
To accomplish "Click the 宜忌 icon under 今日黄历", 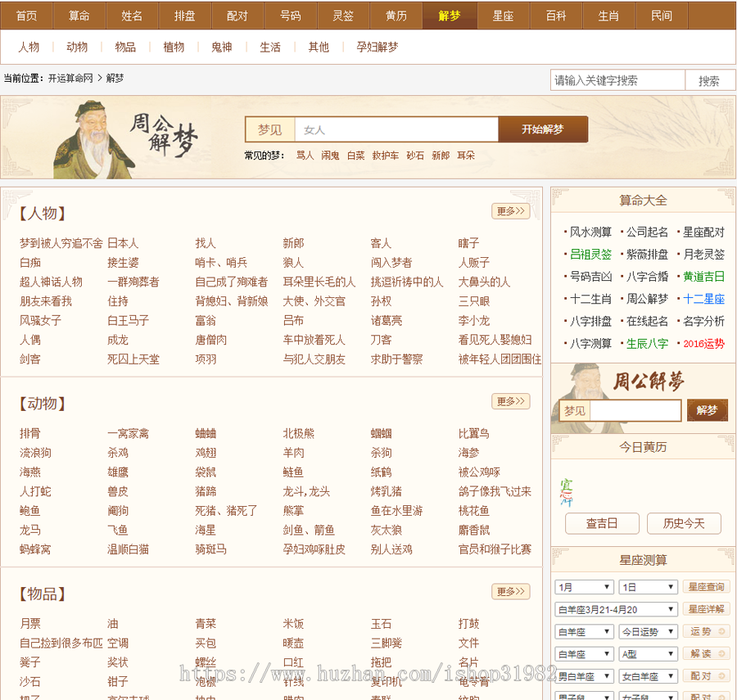I will (566, 491).
